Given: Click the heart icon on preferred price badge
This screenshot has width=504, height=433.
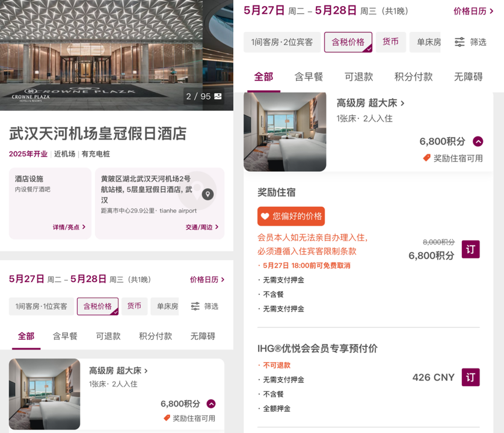Looking at the screenshot, I should (x=265, y=216).
